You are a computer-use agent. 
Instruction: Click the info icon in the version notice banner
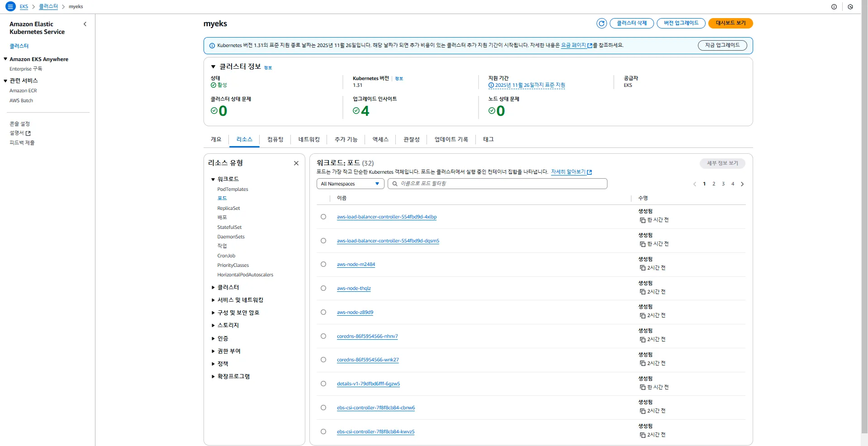coord(212,46)
